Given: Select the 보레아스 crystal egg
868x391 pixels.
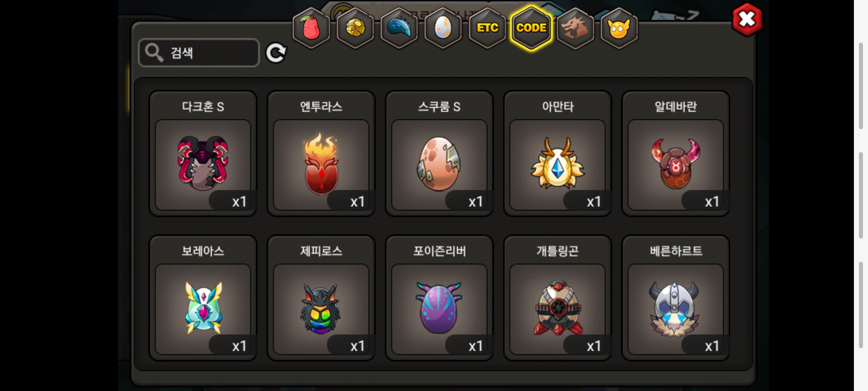Looking at the screenshot, I should (x=203, y=298).
